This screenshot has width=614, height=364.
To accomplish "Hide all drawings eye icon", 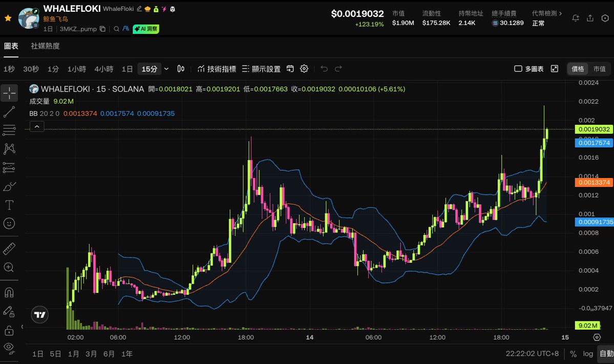I will pyautogui.click(x=9, y=348).
